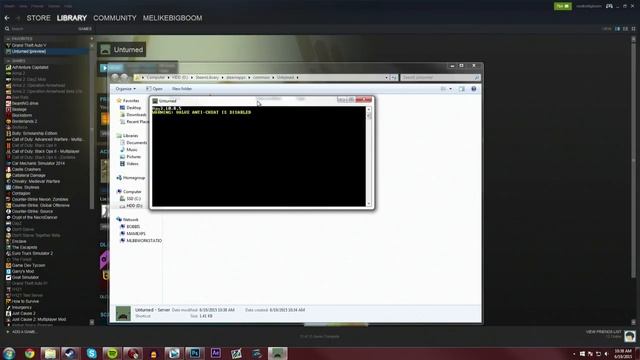Select Documents under Libraries
The height and width of the screenshot is (360, 640).
(x=133, y=143)
